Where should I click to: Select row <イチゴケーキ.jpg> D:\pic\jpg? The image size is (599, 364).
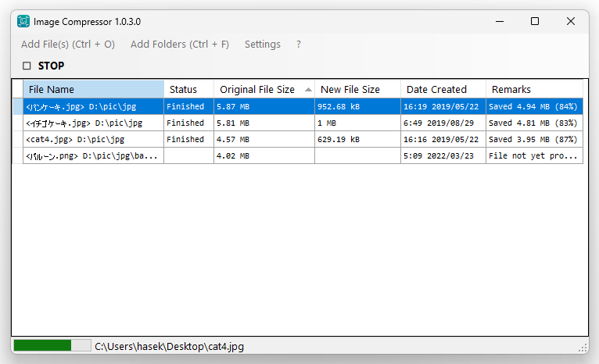point(298,123)
